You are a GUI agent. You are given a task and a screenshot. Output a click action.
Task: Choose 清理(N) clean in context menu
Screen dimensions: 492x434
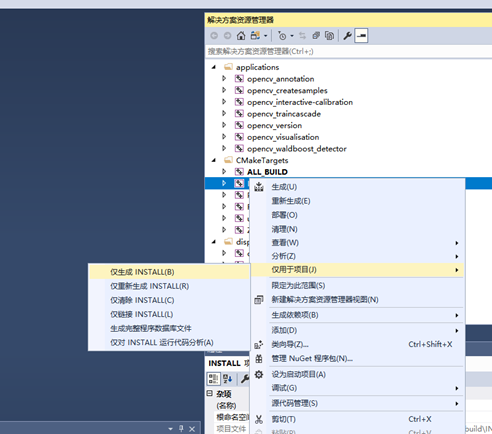pos(357,229)
